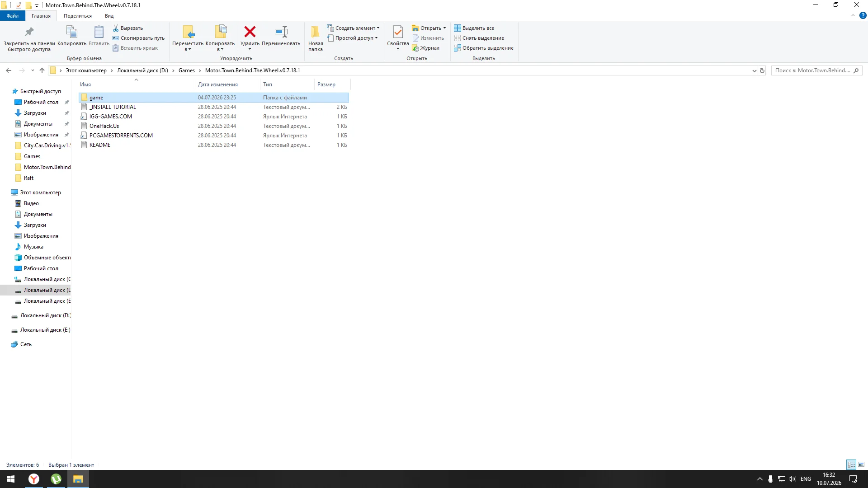
Task: Go up one folder level
Action: coord(42,70)
